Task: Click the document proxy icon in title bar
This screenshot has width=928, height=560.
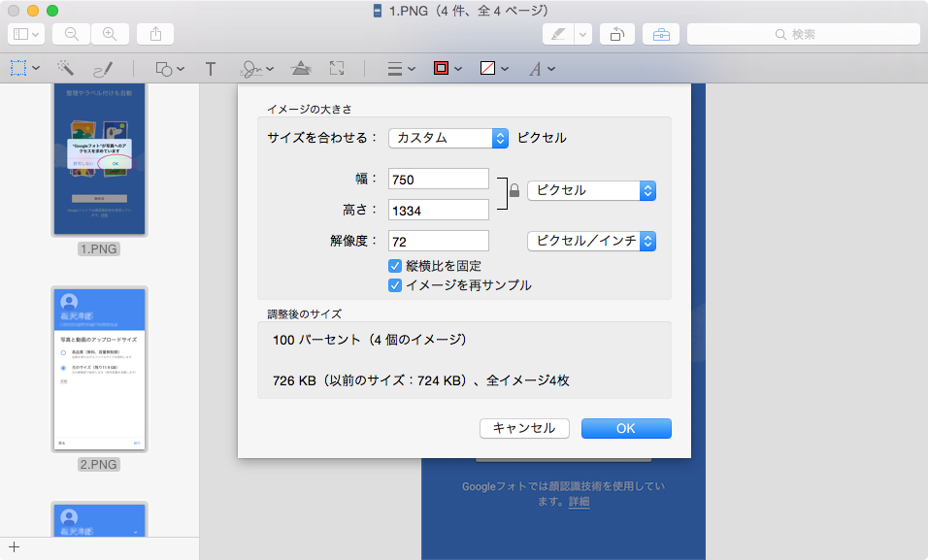Action: [x=377, y=11]
